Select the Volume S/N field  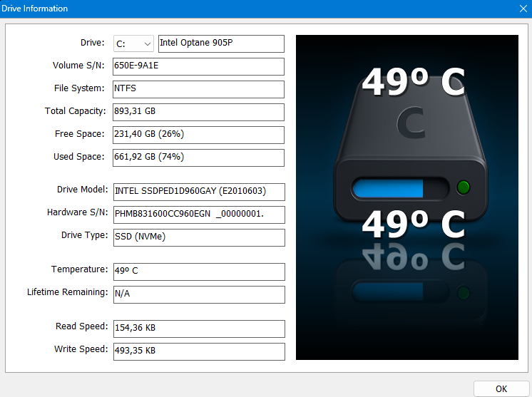[198, 66]
